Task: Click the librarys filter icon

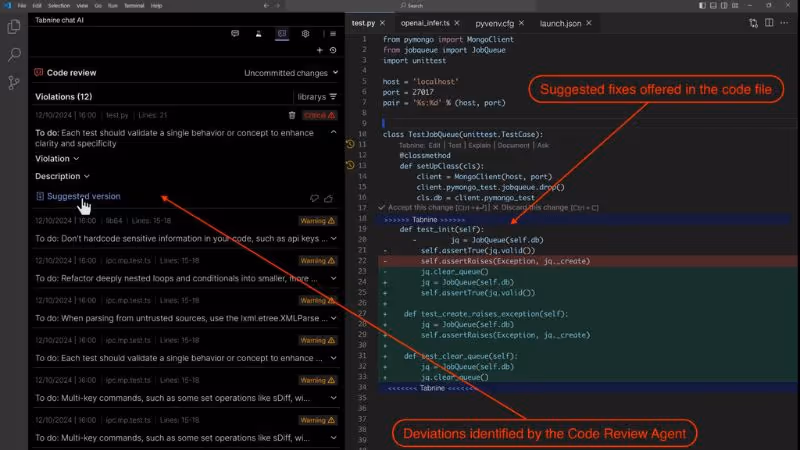Action: [x=333, y=96]
